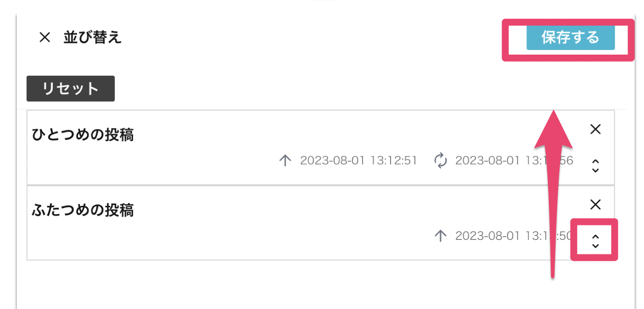The width and height of the screenshot is (644, 309).
Task: Click the 並び替え heading text
Action: pyautogui.click(x=93, y=37)
